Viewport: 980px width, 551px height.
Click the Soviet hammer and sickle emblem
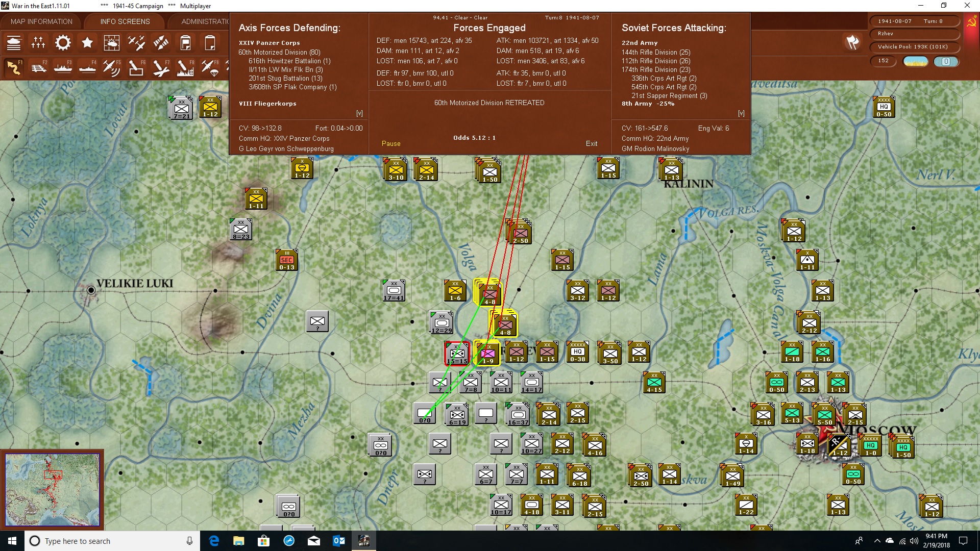click(971, 22)
